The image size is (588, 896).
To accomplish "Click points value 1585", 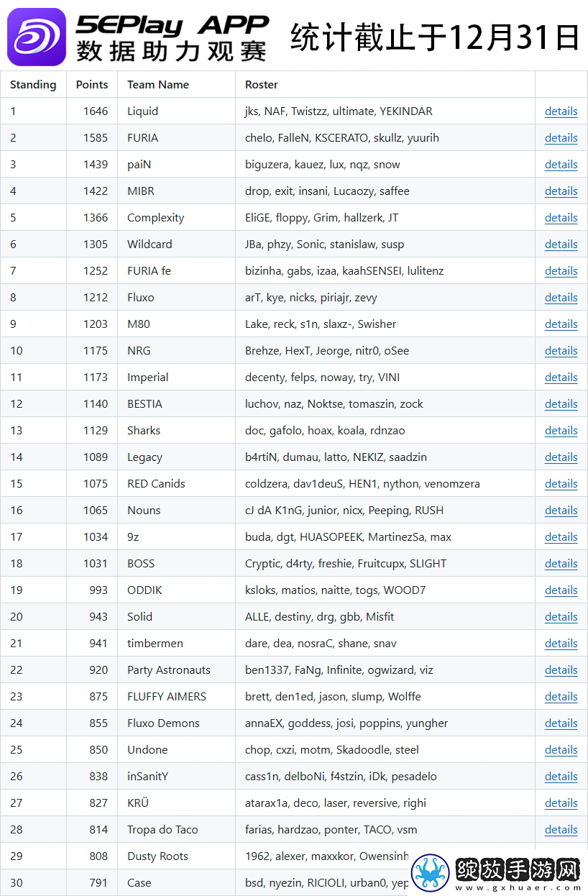I will click(95, 138).
